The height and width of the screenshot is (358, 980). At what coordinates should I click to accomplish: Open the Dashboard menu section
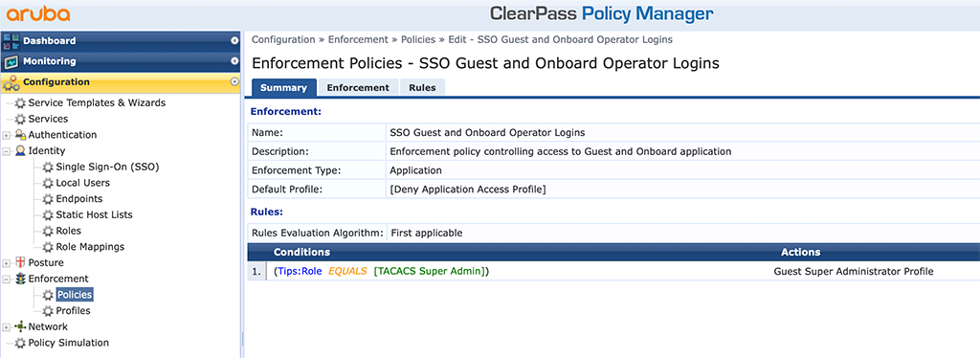121,40
